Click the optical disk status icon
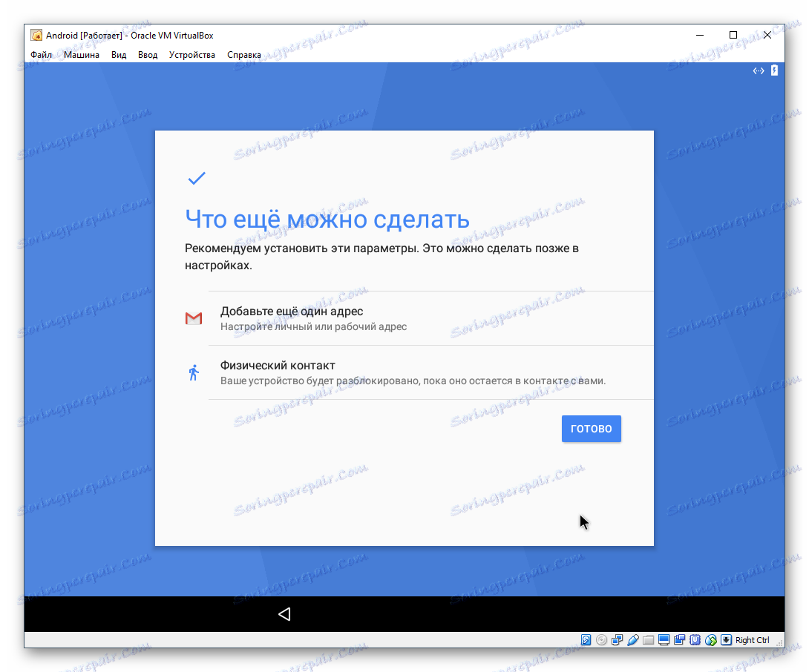The image size is (809, 672). coord(601,640)
